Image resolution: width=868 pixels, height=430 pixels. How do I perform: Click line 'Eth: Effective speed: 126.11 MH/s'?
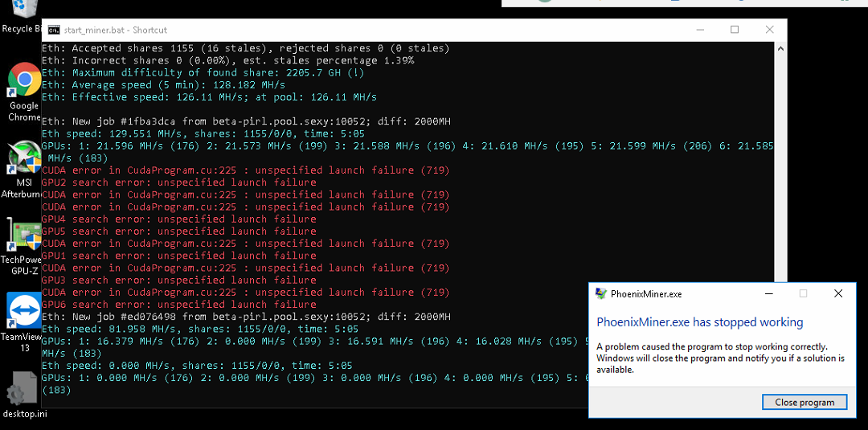coord(209,96)
